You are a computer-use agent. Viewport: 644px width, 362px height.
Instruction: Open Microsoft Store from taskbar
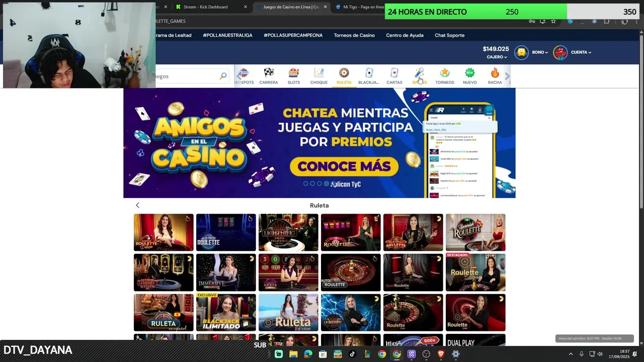[323, 354]
